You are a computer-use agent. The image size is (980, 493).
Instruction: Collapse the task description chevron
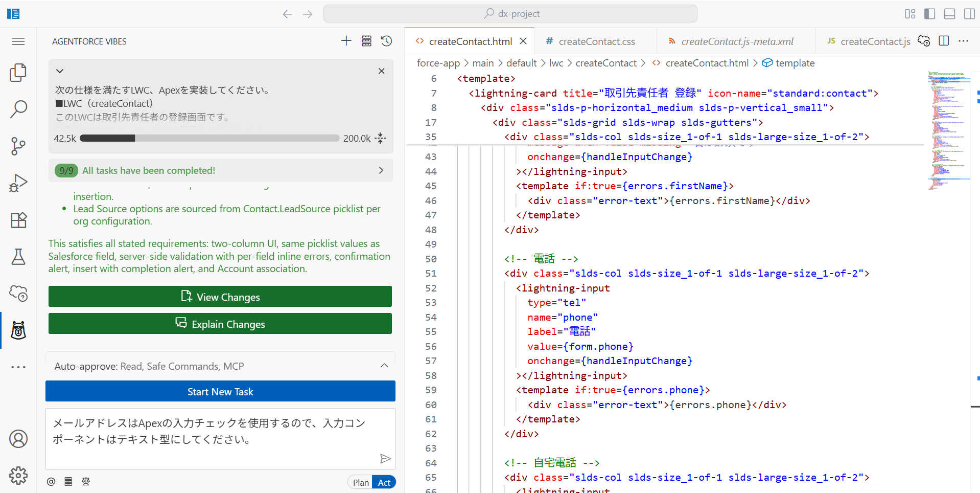(x=60, y=71)
